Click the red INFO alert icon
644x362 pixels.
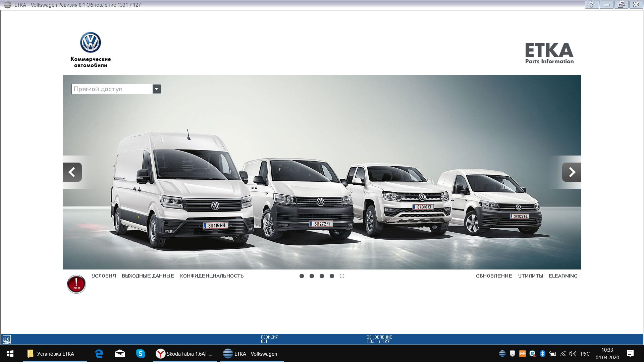76,284
